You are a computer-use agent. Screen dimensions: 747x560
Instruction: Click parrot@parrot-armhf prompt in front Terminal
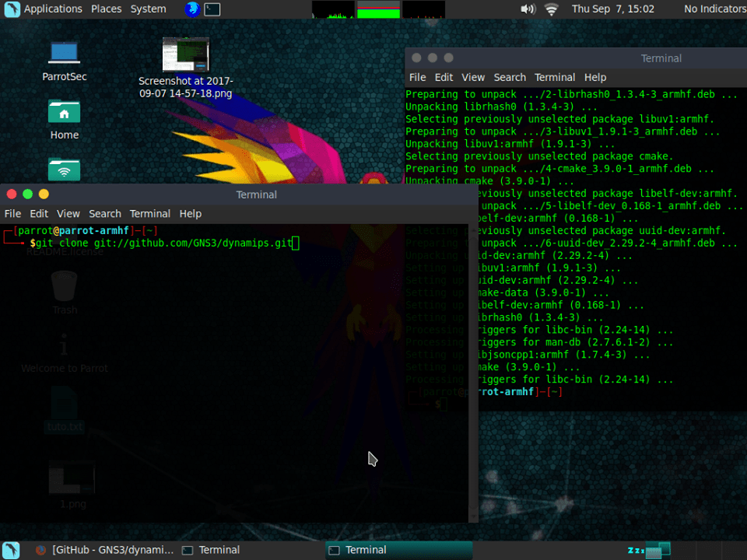(x=73, y=231)
